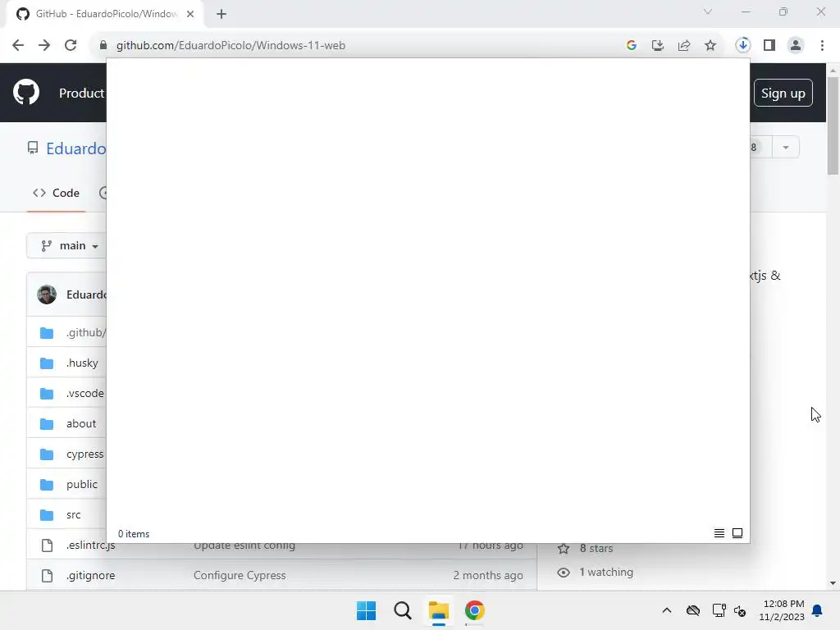Image resolution: width=840 pixels, height=630 pixels.
Task: Click the OneDrive cloud tray icon
Action: 693,610
